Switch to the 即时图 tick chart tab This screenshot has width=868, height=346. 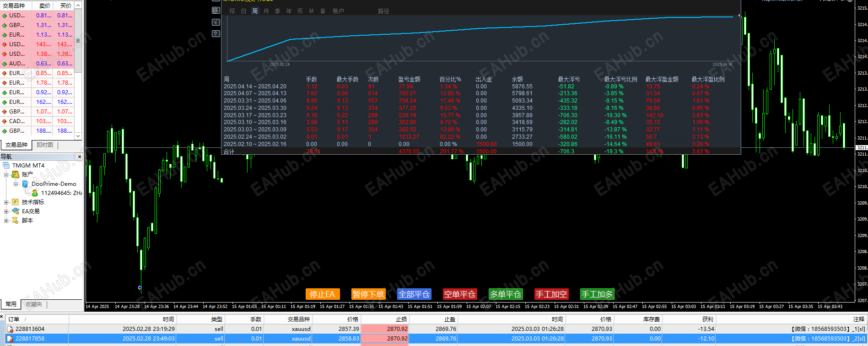point(45,145)
